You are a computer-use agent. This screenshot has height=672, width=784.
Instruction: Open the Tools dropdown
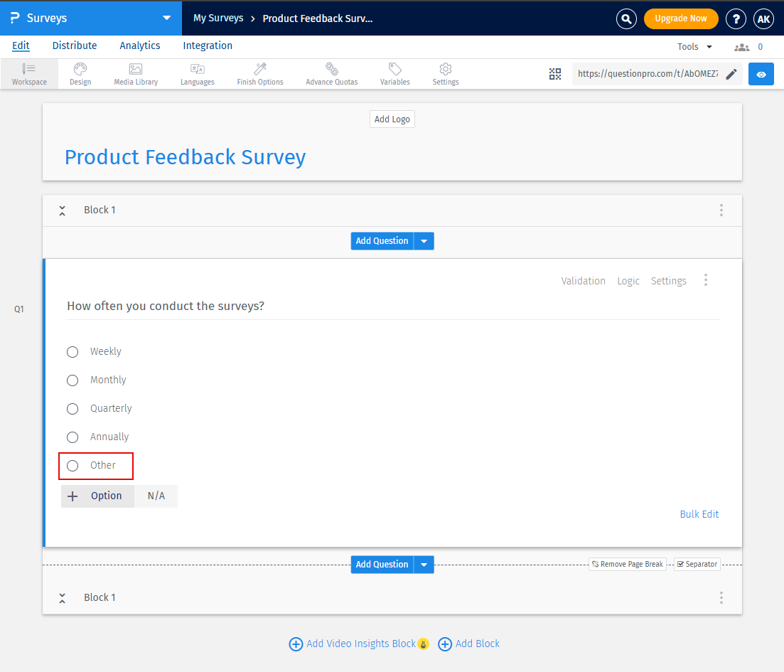(x=693, y=46)
